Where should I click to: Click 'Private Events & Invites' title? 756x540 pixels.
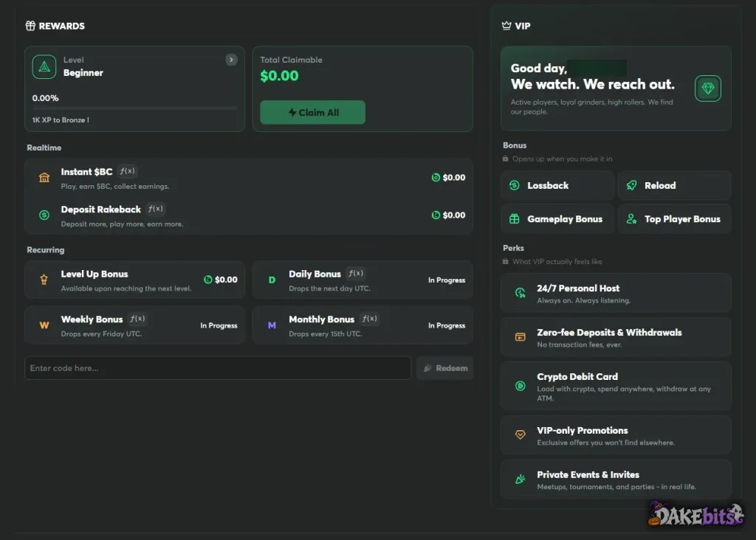(588, 474)
